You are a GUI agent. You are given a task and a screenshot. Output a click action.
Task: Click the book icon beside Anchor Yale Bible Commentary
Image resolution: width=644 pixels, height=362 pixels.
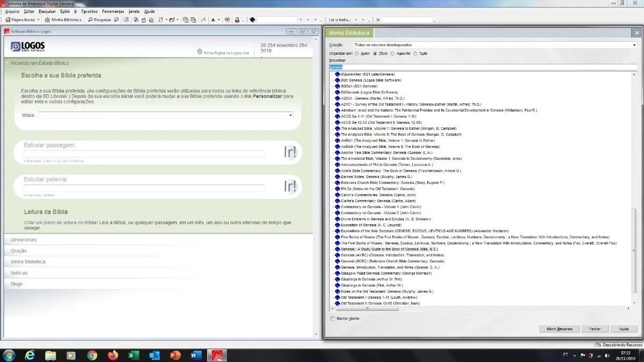[338, 152]
